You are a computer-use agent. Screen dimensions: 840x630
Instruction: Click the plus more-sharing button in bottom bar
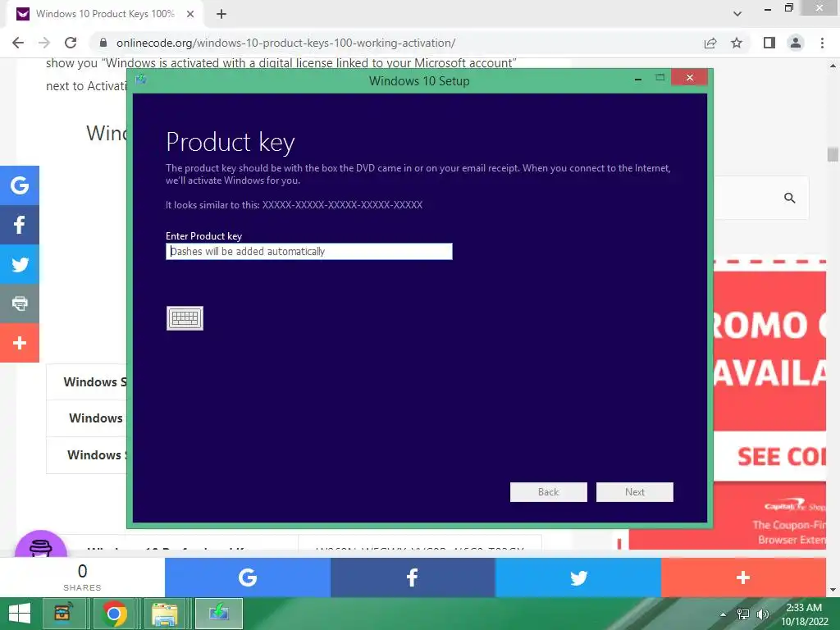coord(743,577)
